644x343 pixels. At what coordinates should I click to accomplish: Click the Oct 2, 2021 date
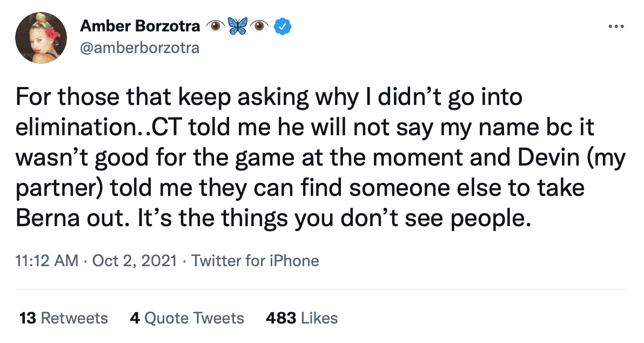click(x=135, y=261)
